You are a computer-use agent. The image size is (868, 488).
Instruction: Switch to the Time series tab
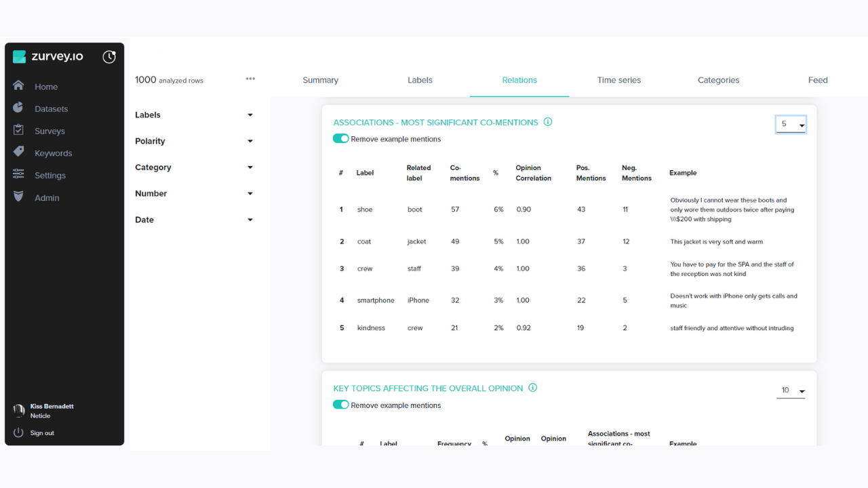(x=619, y=80)
